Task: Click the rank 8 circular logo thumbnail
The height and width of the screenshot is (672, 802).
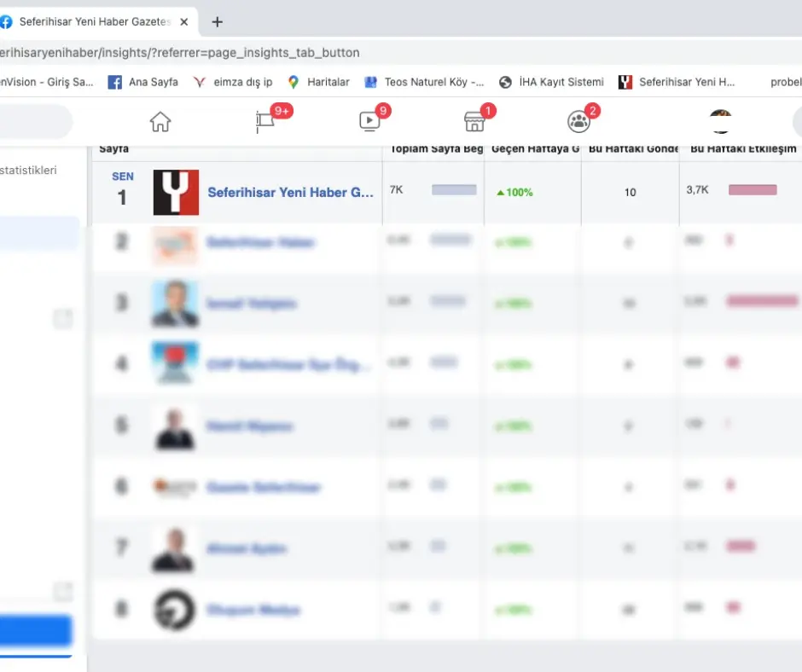Action: click(175, 610)
